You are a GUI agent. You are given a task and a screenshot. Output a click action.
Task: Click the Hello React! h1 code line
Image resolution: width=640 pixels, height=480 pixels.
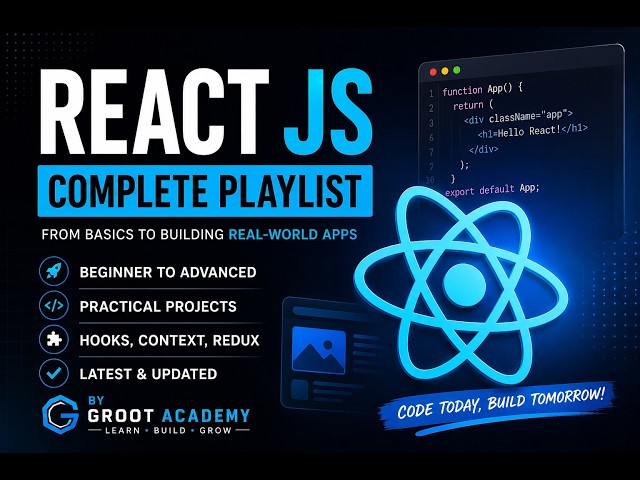tap(533, 131)
